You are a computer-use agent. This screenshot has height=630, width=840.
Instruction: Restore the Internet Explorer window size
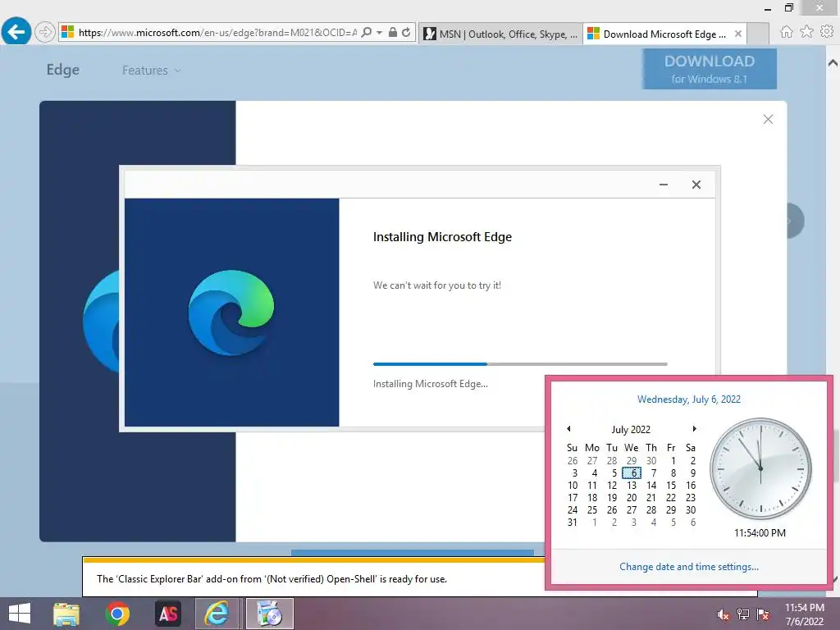click(x=789, y=8)
